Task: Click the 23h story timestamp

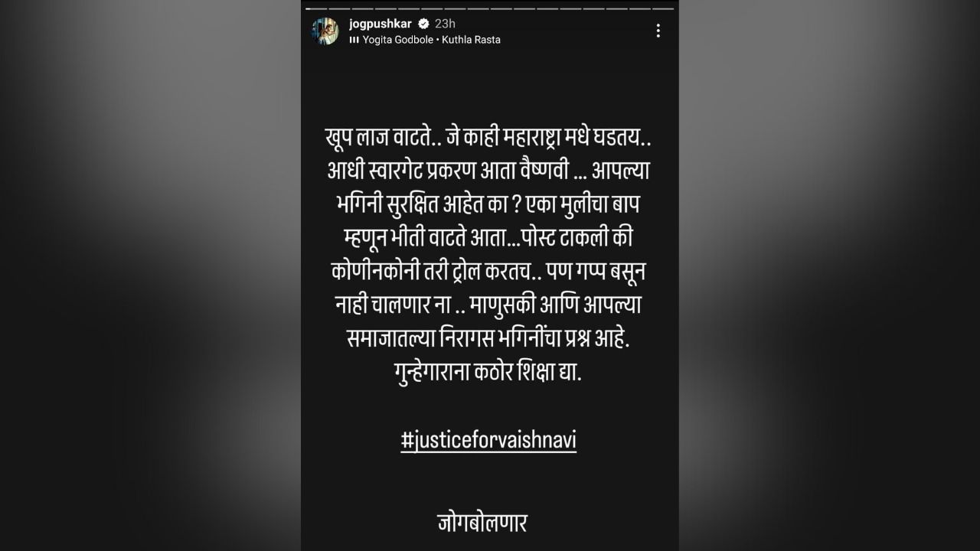Action: click(445, 24)
